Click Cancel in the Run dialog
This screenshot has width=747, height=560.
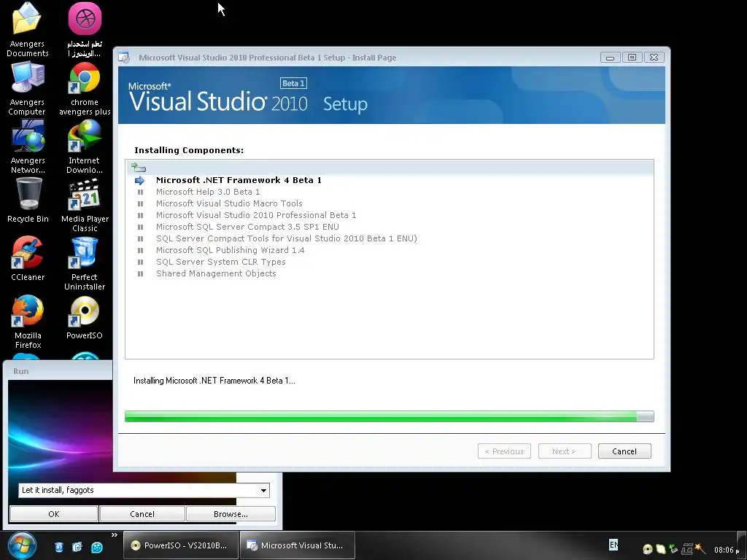click(142, 514)
